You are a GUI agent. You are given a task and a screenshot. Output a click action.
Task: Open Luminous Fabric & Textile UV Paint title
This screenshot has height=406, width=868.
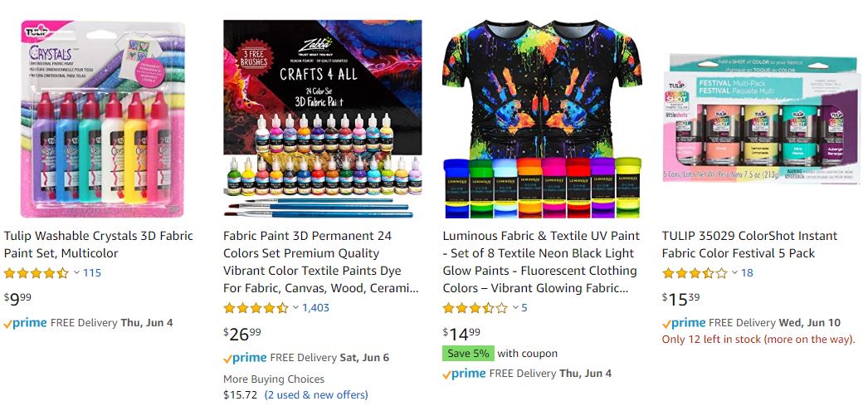tap(541, 262)
